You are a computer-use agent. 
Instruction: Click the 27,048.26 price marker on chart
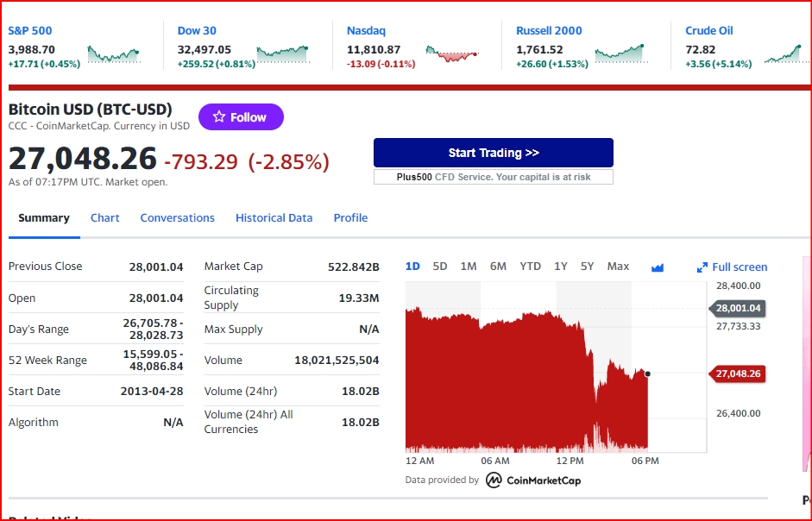click(738, 373)
